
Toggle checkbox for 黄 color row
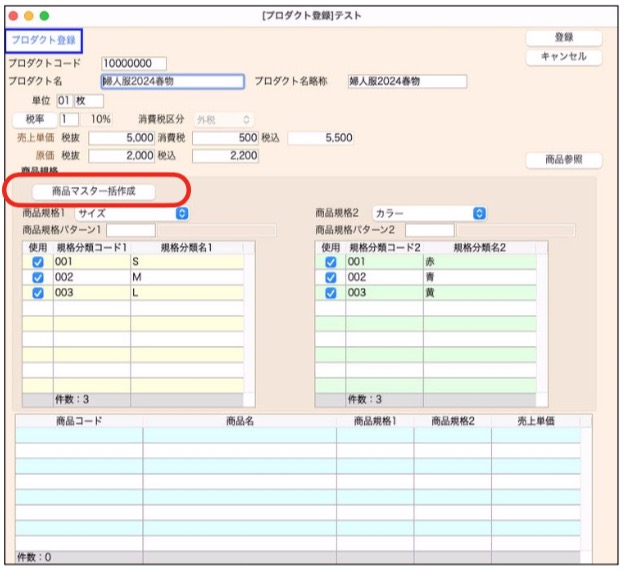pos(331,293)
